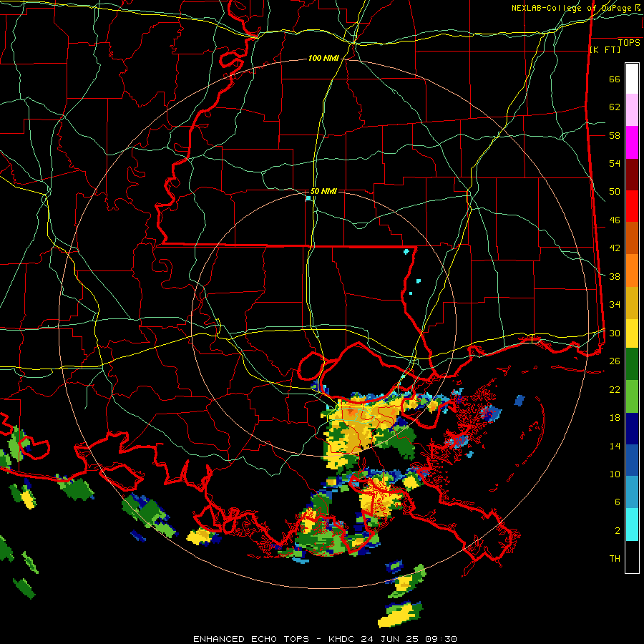Click the light green legend band near 22

pos(632,396)
